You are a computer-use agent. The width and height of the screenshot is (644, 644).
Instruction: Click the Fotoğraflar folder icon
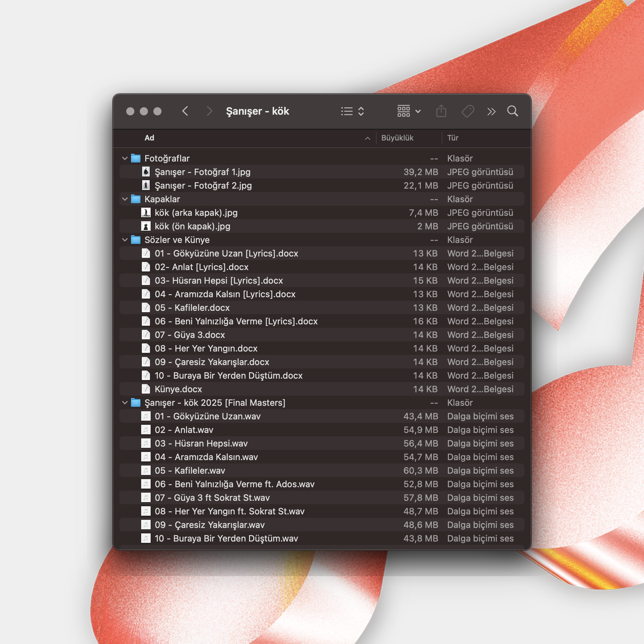[136, 158]
